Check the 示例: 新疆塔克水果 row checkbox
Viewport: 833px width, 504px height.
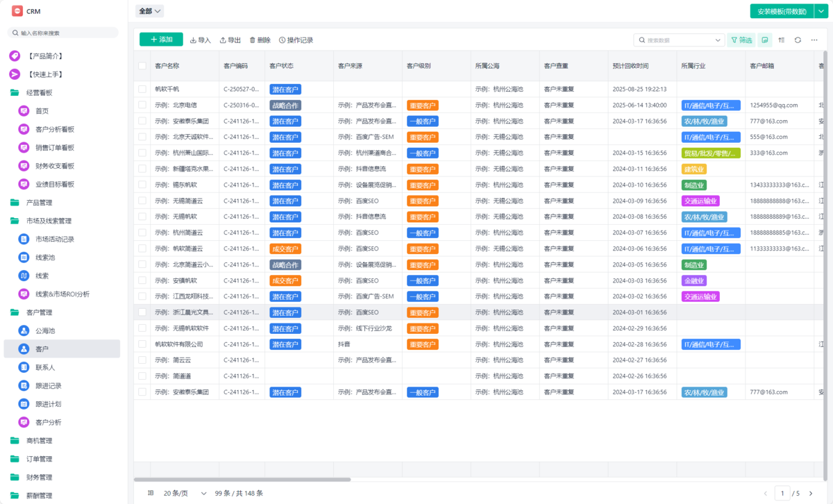142,169
